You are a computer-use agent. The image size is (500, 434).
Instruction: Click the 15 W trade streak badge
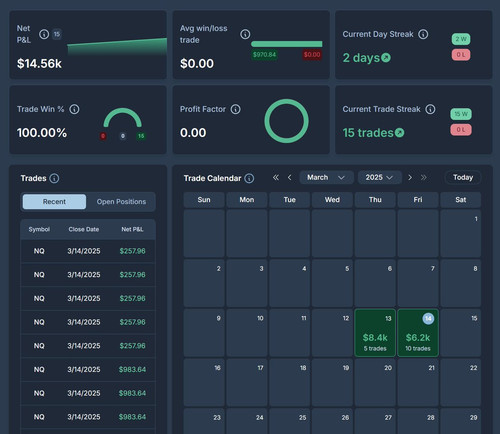click(461, 114)
